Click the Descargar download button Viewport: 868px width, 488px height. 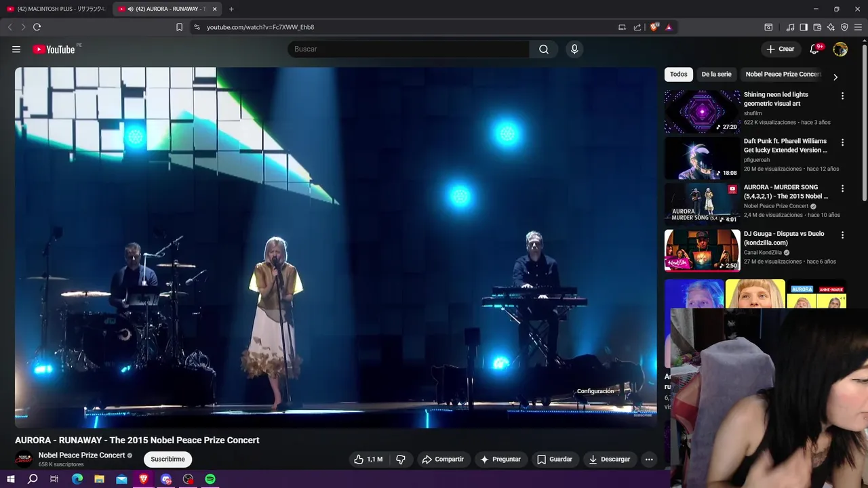[x=610, y=460]
